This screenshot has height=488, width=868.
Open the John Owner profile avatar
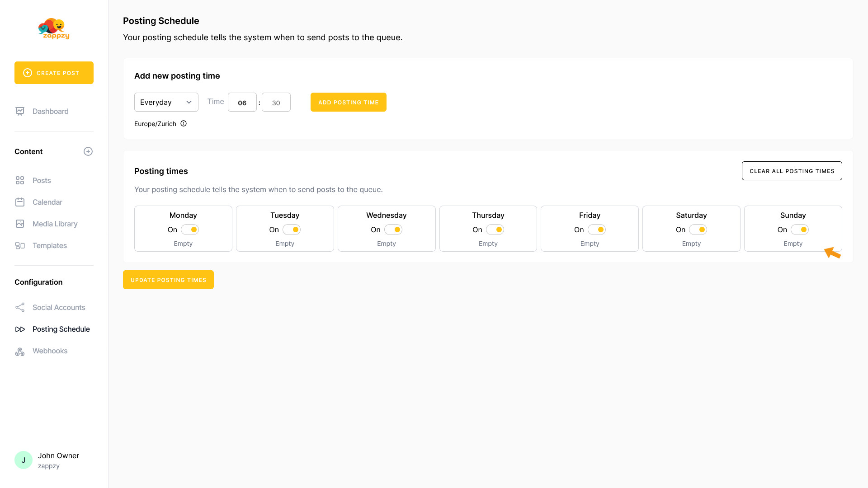[24, 460]
